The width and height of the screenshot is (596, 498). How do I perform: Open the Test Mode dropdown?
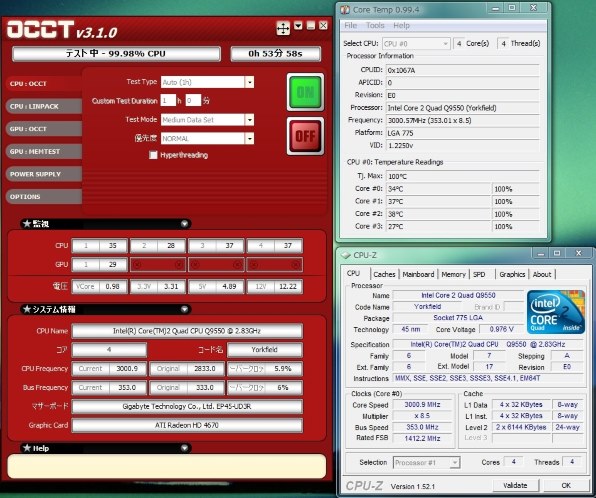point(249,120)
